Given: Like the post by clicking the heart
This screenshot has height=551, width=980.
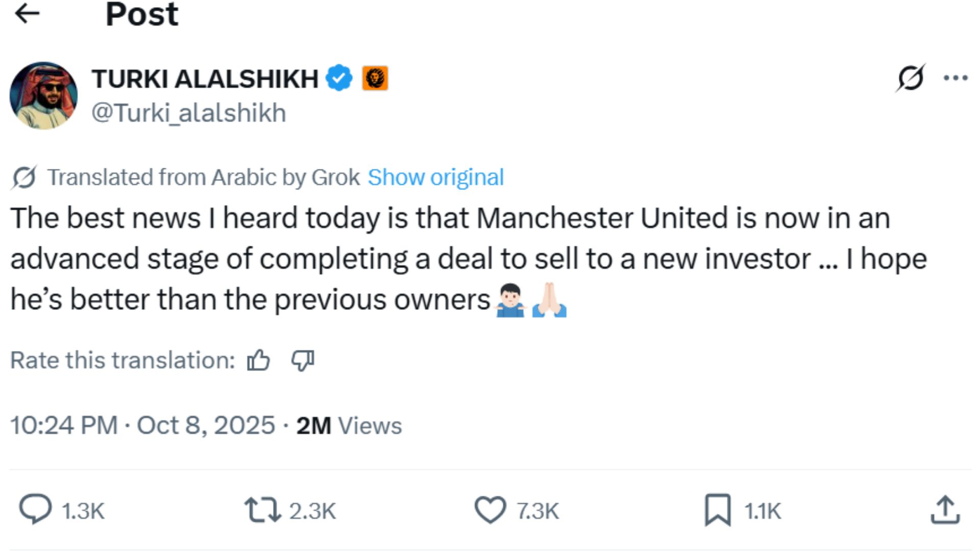Looking at the screenshot, I should (x=491, y=508).
